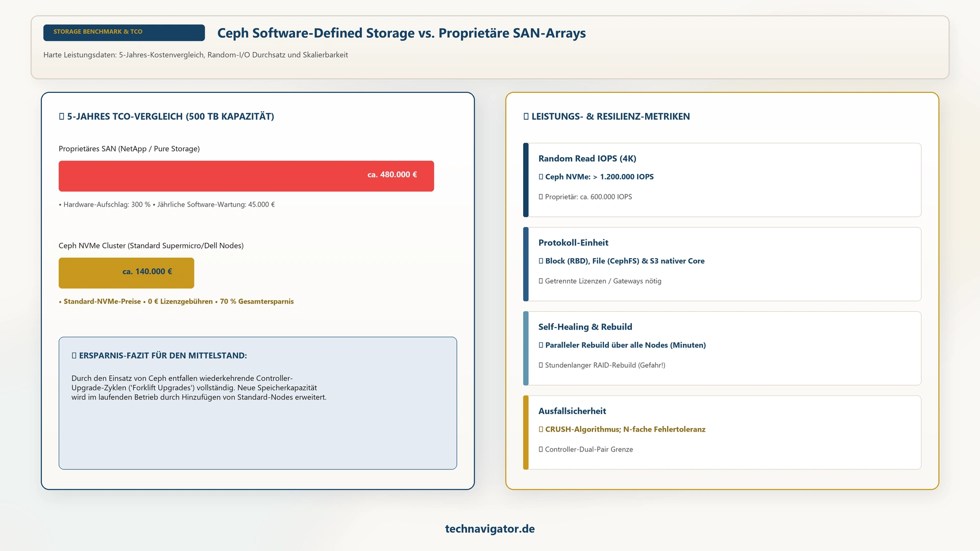Click the LEISTUNGS- & RESILIENZ-METRIKEN heading
Image resolution: width=980 pixels, height=551 pixels.
(606, 116)
